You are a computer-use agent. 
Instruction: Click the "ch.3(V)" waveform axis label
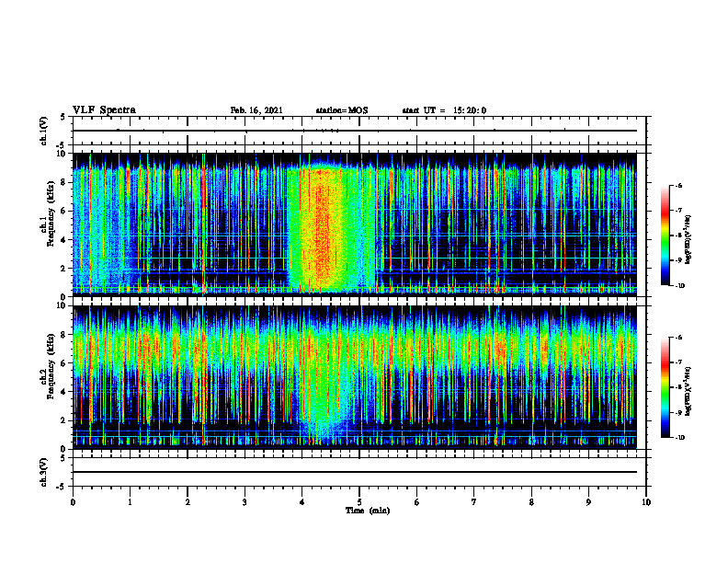pos(44,472)
